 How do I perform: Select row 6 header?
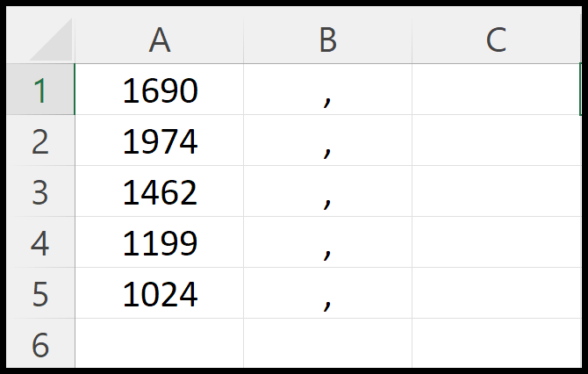(40, 343)
